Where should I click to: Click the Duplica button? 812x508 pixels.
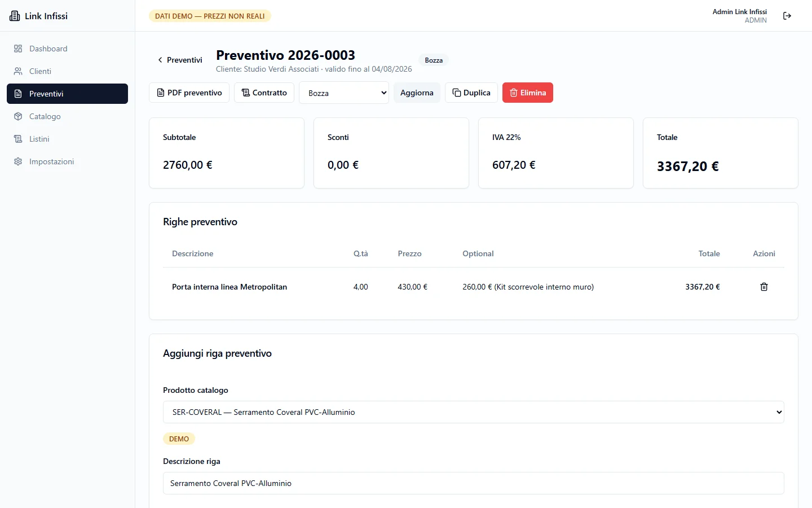tap(471, 93)
